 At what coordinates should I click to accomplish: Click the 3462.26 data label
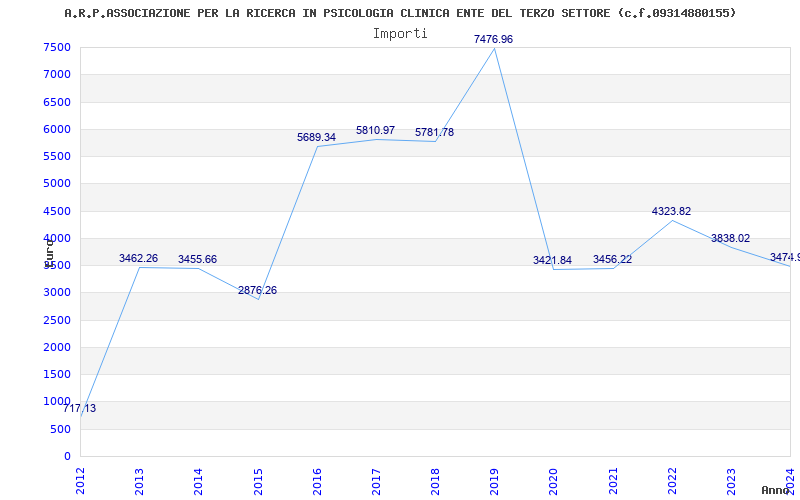(138, 258)
